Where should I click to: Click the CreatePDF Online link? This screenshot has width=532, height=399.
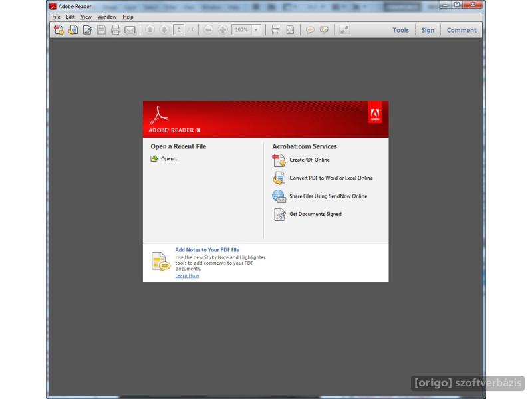(309, 160)
